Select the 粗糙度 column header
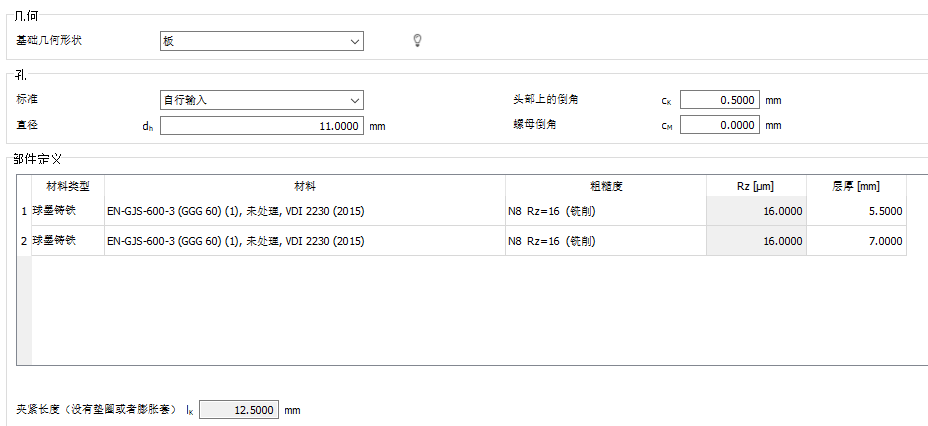Viewport: 928px width, 426px height. tap(605, 186)
